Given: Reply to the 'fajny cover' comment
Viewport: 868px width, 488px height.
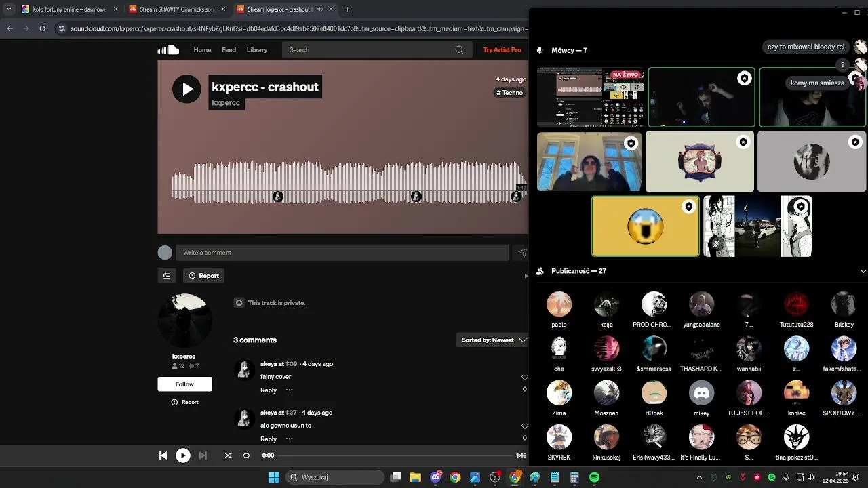Looking at the screenshot, I should pos(269,390).
